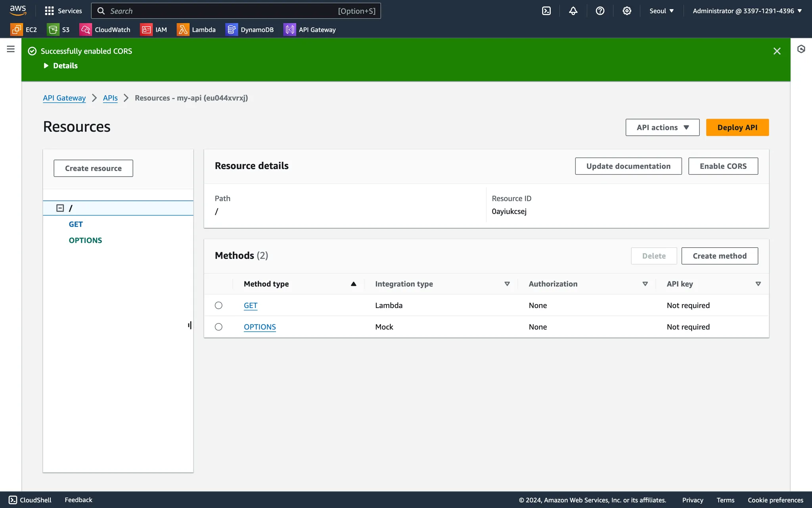Open the Lambda service shortcut

[197, 30]
